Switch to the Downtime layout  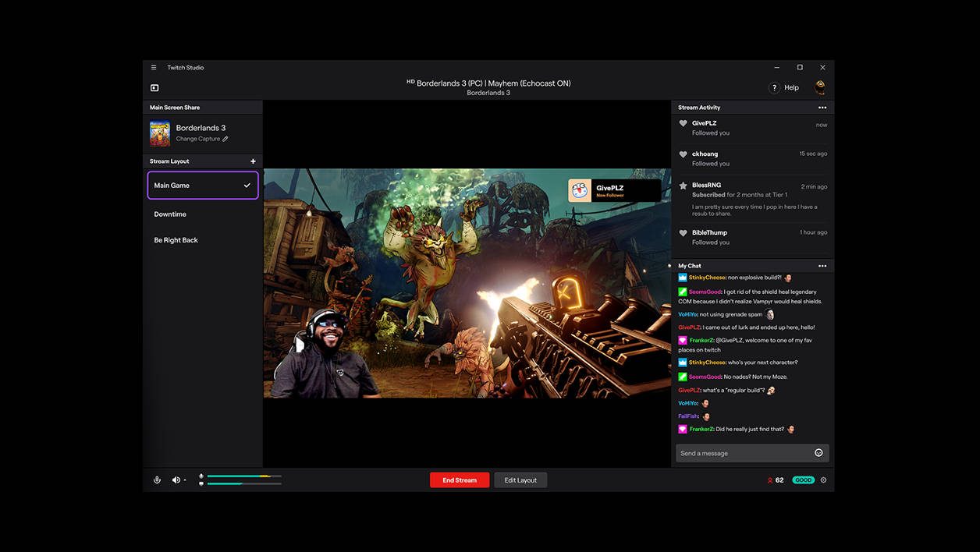tap(203, 214)
